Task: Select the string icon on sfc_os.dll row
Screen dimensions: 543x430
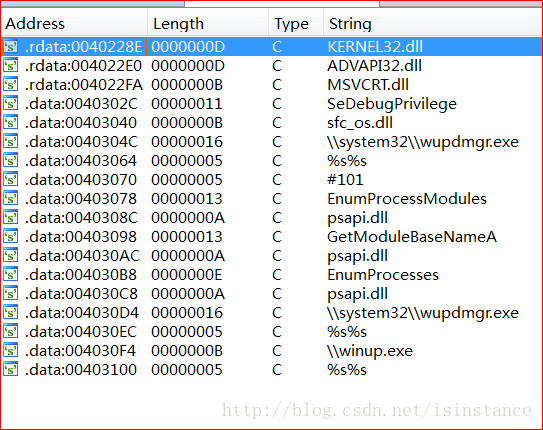Action: click(10, 123)
